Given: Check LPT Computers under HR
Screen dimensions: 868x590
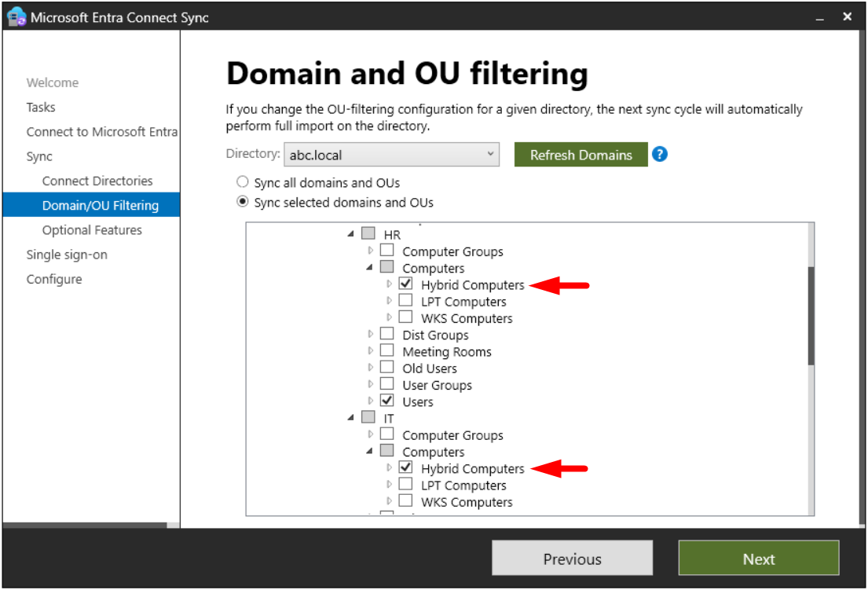Looking at the screenshot, I should 406,300.
